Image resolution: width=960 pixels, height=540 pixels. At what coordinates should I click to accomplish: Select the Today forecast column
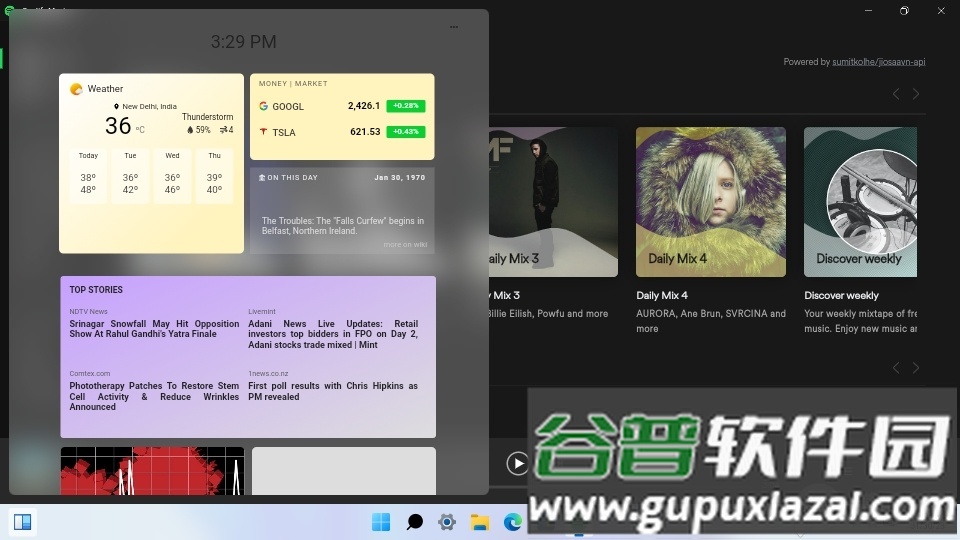[x=88, y=174]
